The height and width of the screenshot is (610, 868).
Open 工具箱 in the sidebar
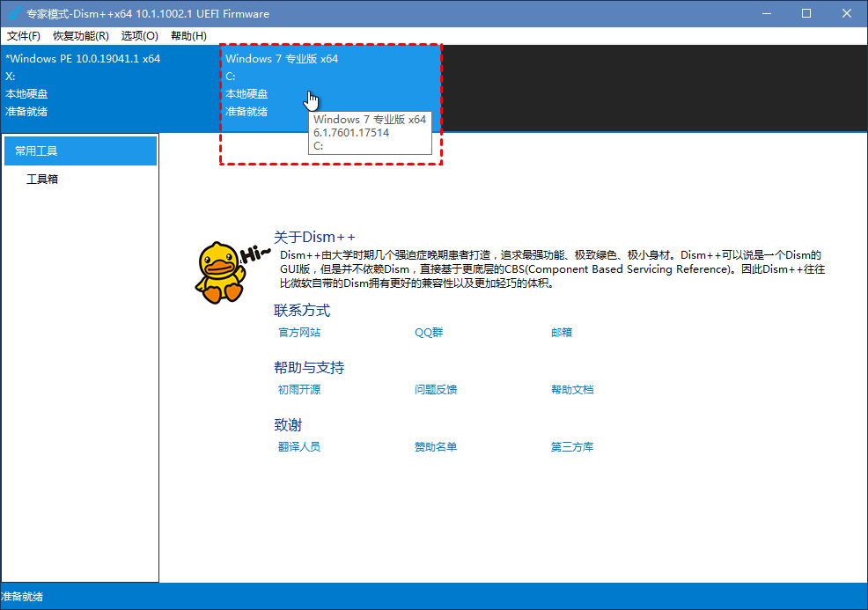click(42, 180)
